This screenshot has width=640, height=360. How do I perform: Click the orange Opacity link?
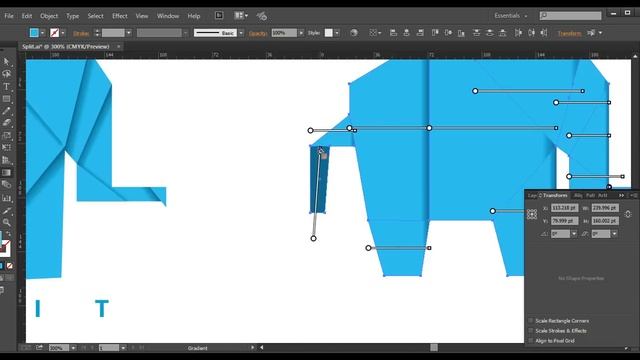tap(258, 33)
